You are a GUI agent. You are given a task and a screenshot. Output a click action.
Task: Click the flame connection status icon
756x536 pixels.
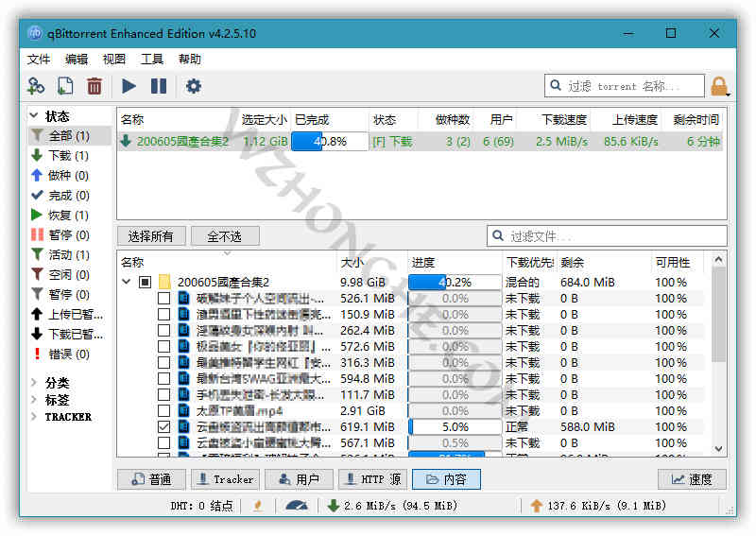(258, 506)
